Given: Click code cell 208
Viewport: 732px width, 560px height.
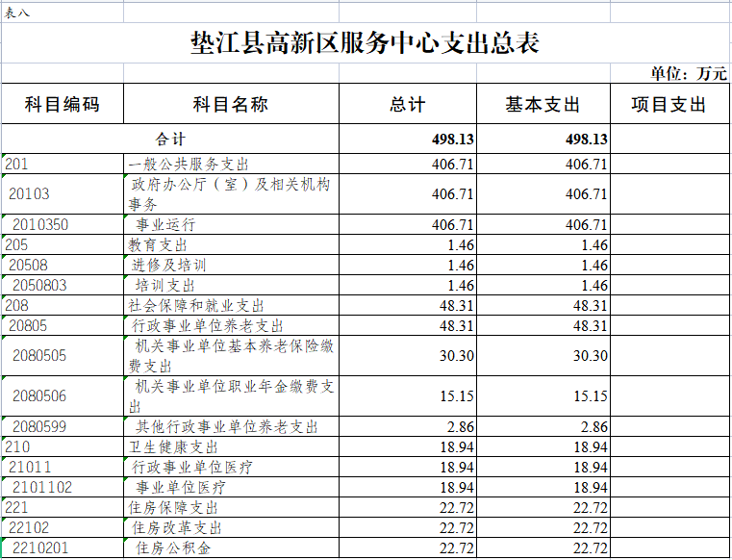Looking at the screenshot, I should coord(63,305).
